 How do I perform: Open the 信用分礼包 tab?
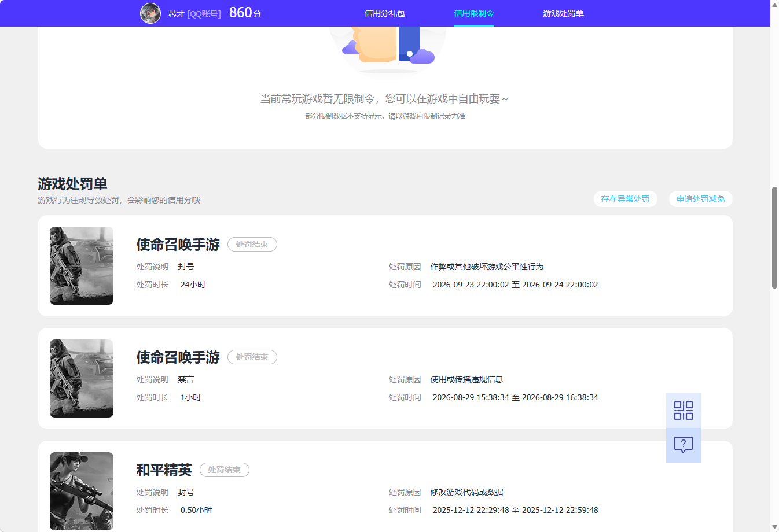(385, 13)
